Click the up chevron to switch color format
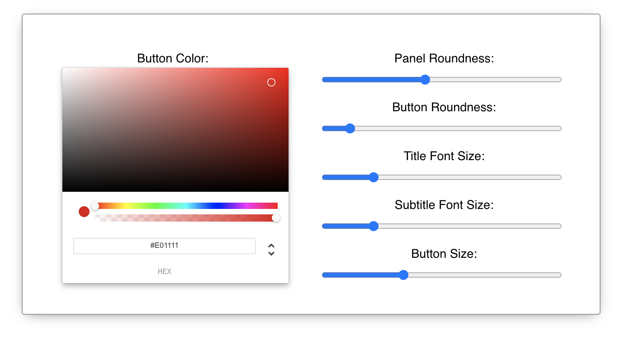Screen dimensions: 644x341 pyautogui.click(x=271, y=246)
